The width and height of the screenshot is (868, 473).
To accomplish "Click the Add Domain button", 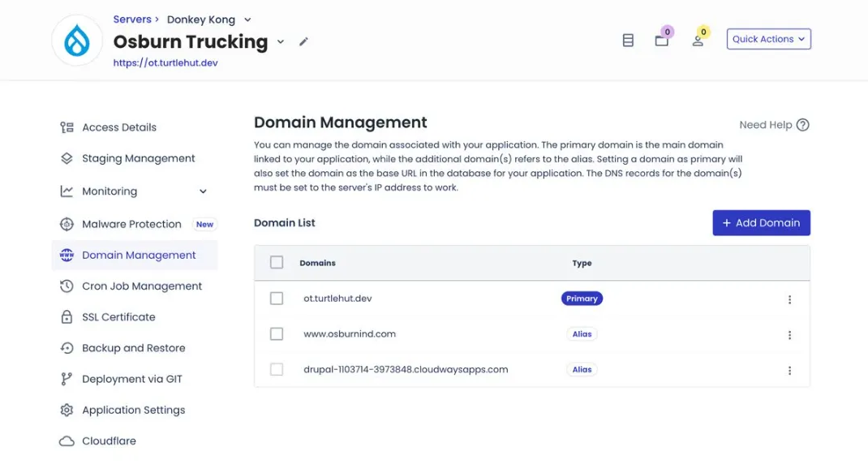I will click(761, 223).
